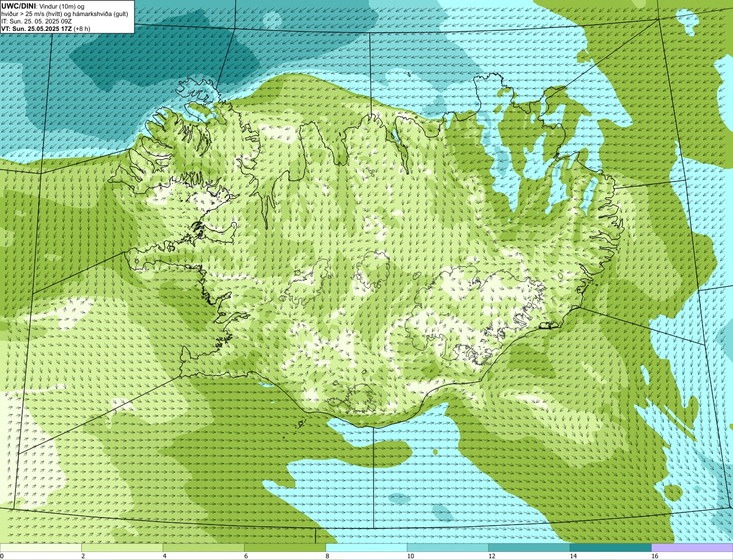
Task: Select the dark teal 14–16 m/s swatch
Action: 610,548
